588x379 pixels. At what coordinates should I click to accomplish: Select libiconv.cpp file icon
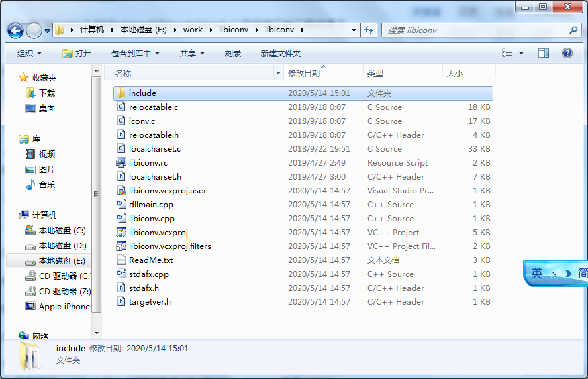[121, 218]
